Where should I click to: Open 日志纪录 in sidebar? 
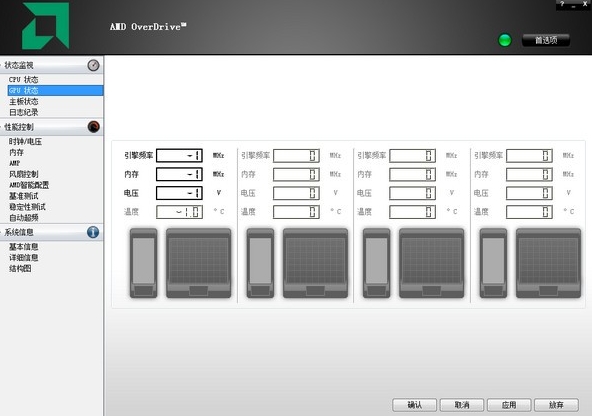click(24, 112)
